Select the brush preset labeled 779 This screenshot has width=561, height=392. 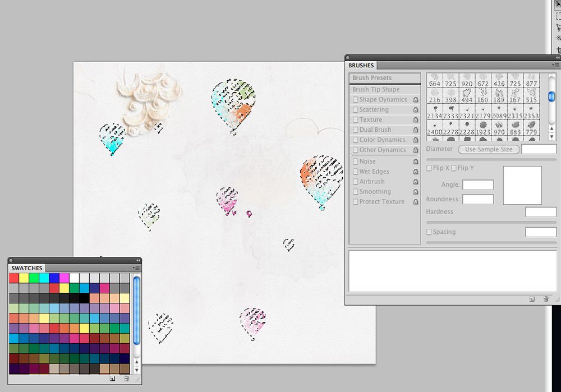pyautogui.click(x=531, y=128)
